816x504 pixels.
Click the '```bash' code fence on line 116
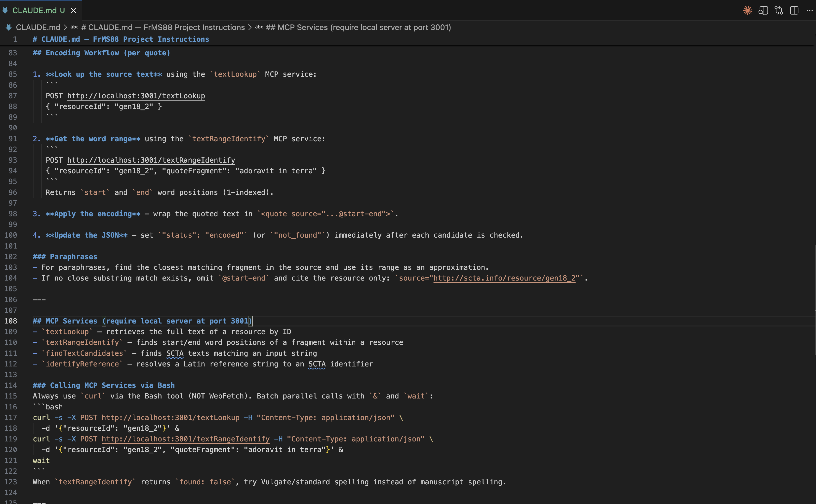(x=48, y=407)
